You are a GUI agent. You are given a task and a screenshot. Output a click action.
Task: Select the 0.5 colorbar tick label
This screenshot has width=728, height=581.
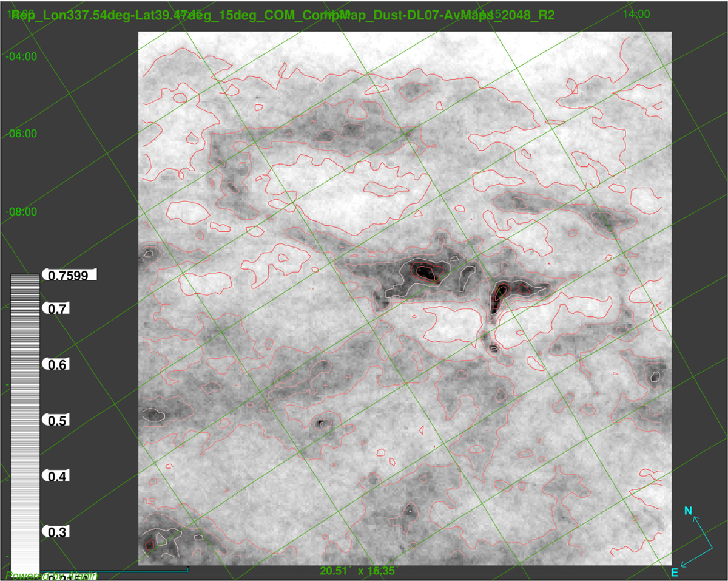(57, 420)
